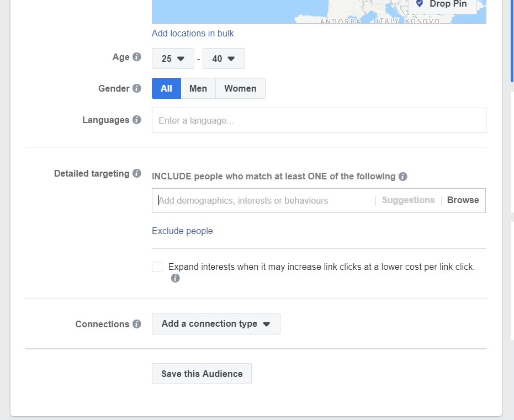Open the Languages info tooltip icon

[x=137, y=120]
